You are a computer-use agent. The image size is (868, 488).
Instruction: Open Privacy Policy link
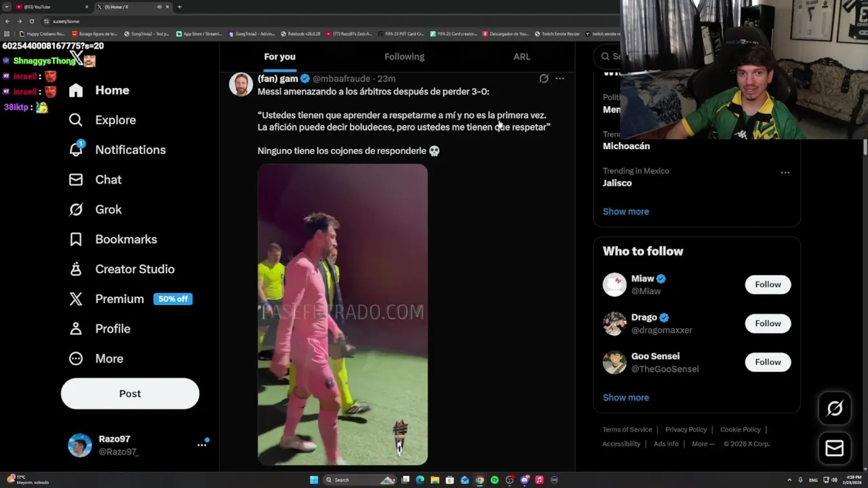pos(686,430)
